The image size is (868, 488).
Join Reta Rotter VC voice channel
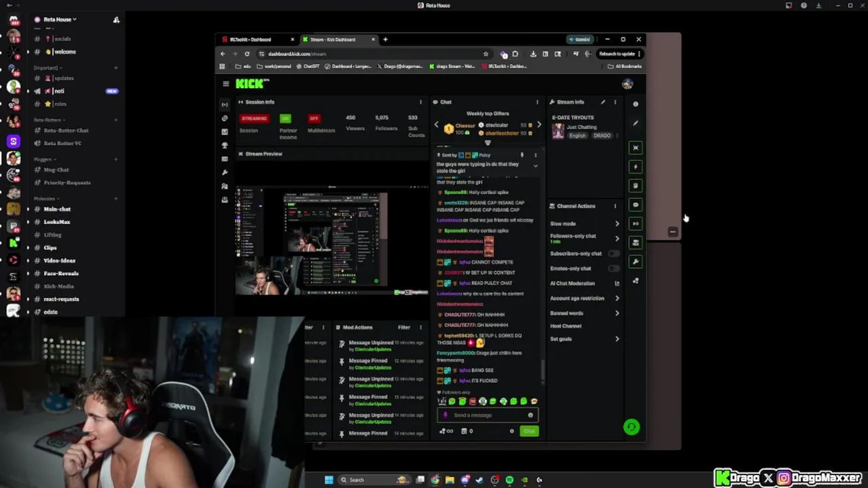point(62,143)
